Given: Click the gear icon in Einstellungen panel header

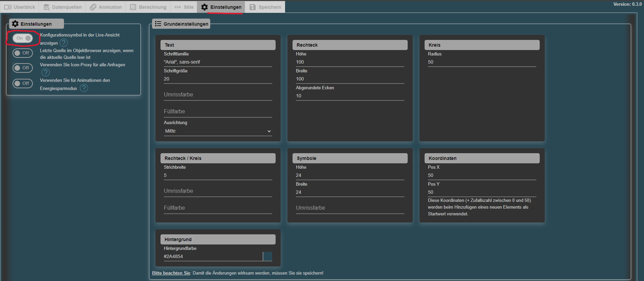Looking at the screenshot, I should pyautogui.click(x=15, y=24).
